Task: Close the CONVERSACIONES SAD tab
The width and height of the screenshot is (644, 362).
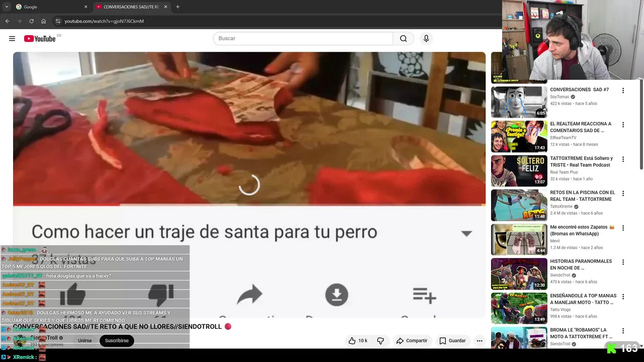Action: click(x=166, y=7)
